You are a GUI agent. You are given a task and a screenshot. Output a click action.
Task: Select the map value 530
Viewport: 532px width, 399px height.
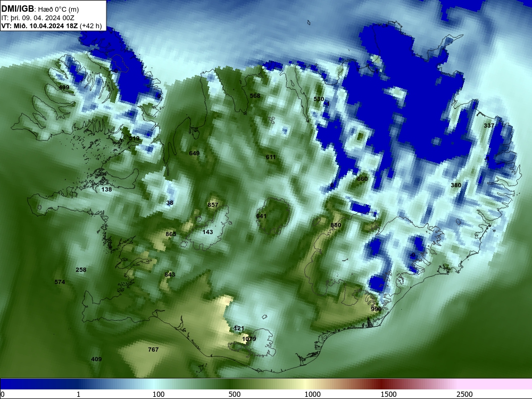point(319,99)
